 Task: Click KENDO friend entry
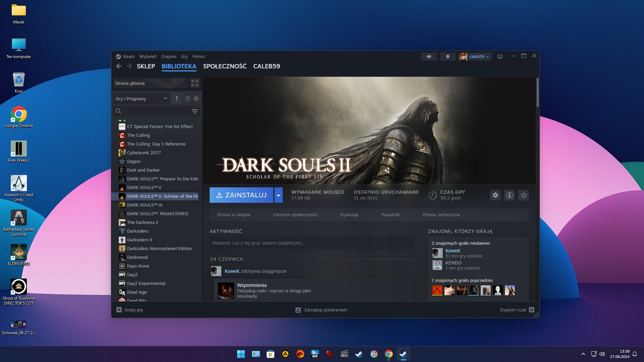pos(456,265)
